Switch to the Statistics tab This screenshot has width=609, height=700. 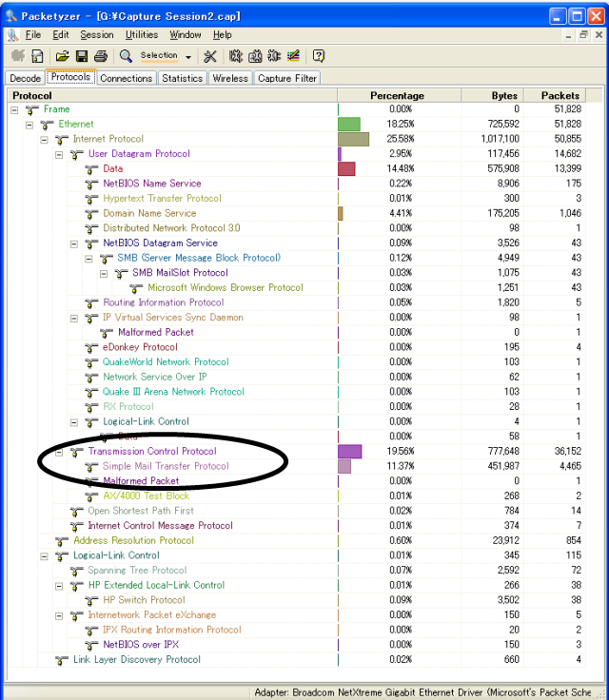(183, 78)
